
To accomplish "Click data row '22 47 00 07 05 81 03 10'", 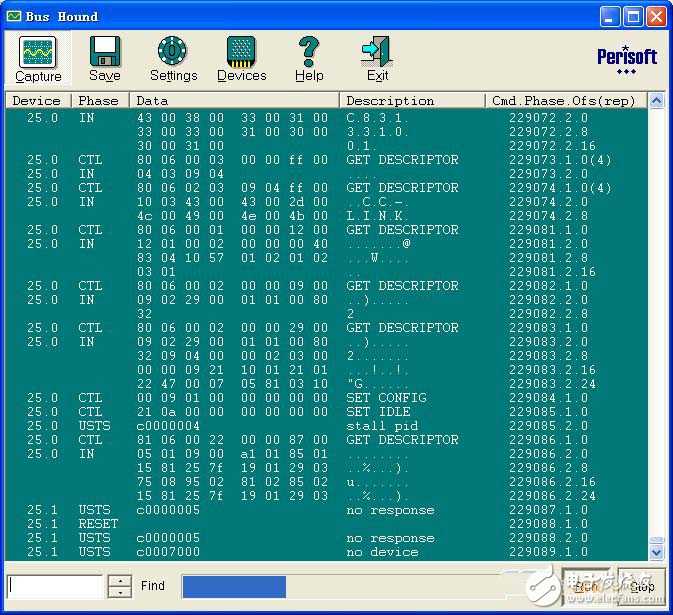I will point(233,384).
